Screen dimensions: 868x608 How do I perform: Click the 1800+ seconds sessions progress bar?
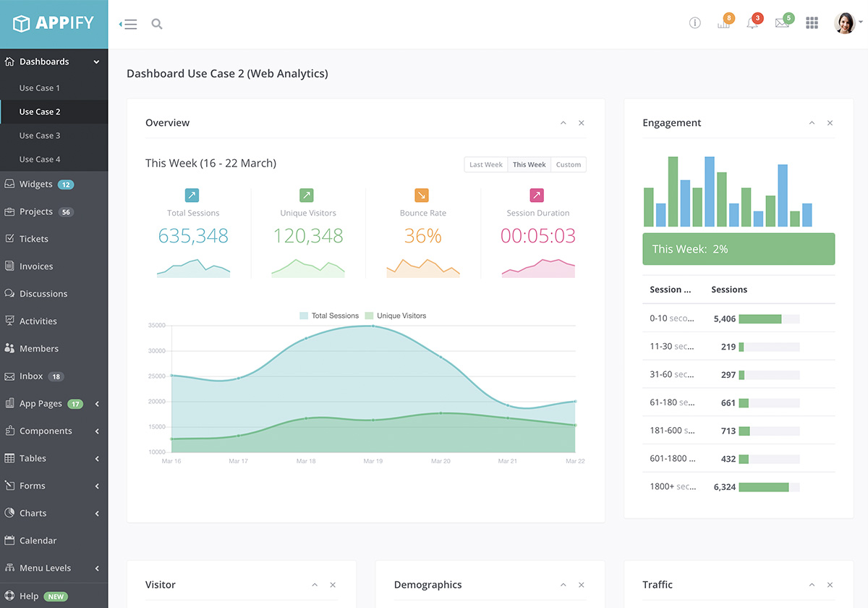pyautogui.click(x=768, y=487)
